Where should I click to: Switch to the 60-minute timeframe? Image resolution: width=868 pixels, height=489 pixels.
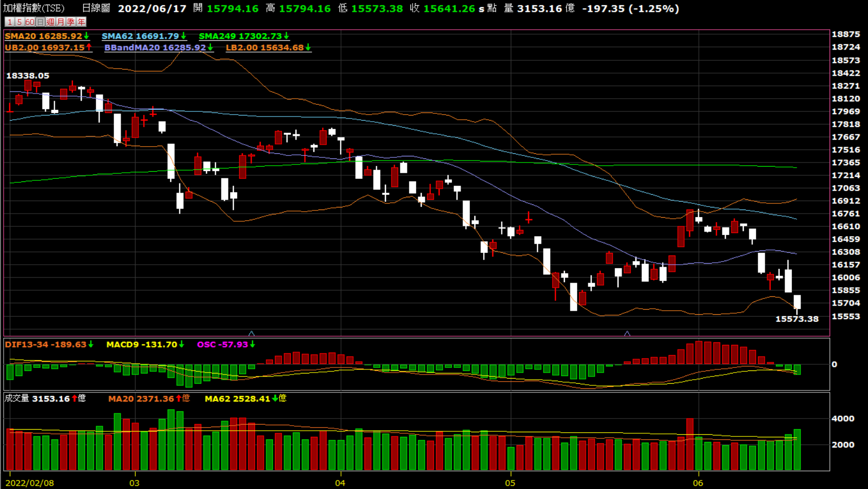(x=30, y=22)
